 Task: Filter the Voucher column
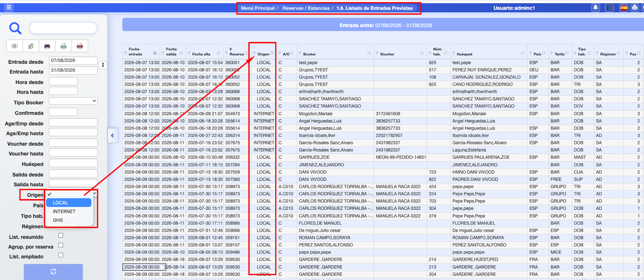click(377, 54)
